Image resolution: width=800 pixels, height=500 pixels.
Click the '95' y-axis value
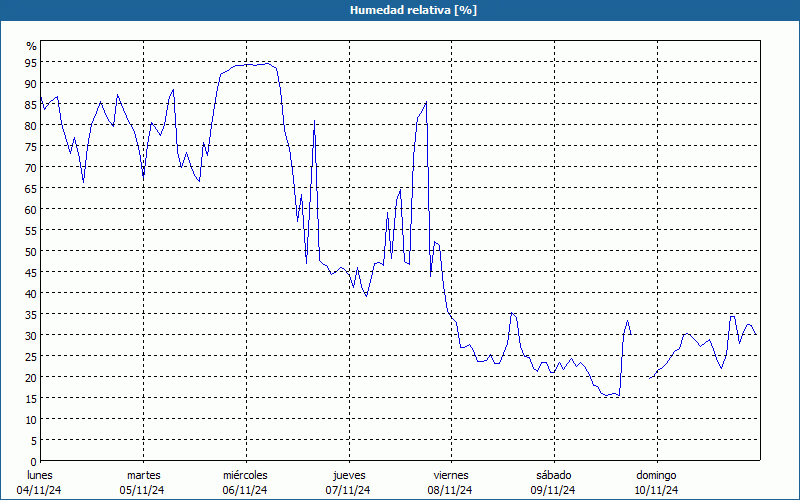(x=31, y=62)
